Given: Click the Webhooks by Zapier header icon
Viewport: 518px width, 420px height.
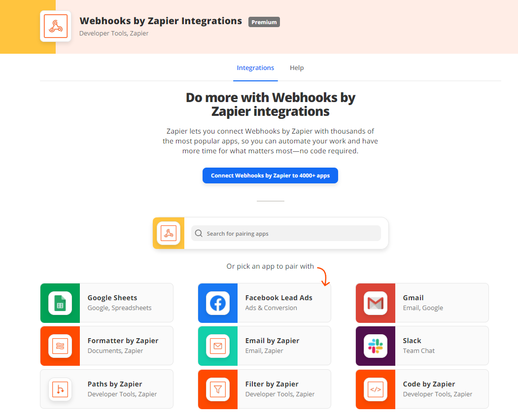Looking at the screenshot, I should click(x=55, y=27).
